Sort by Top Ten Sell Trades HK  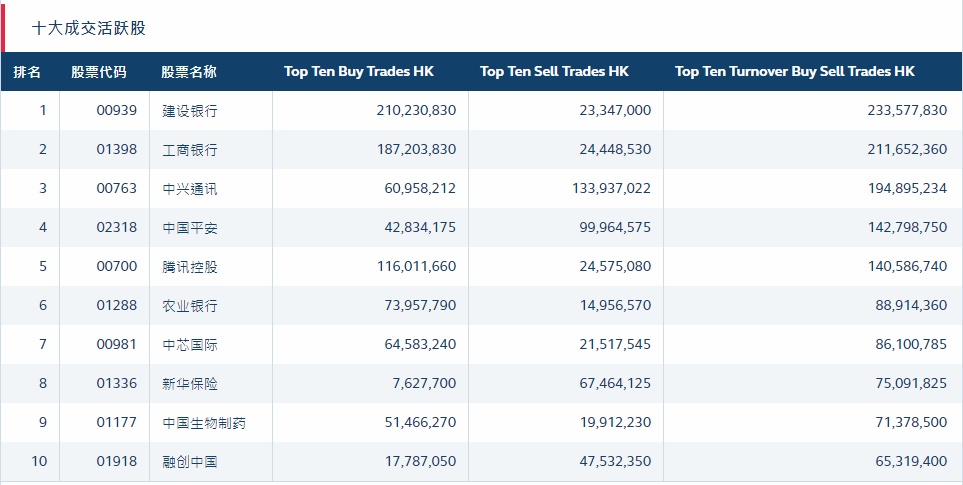[554, 72]
